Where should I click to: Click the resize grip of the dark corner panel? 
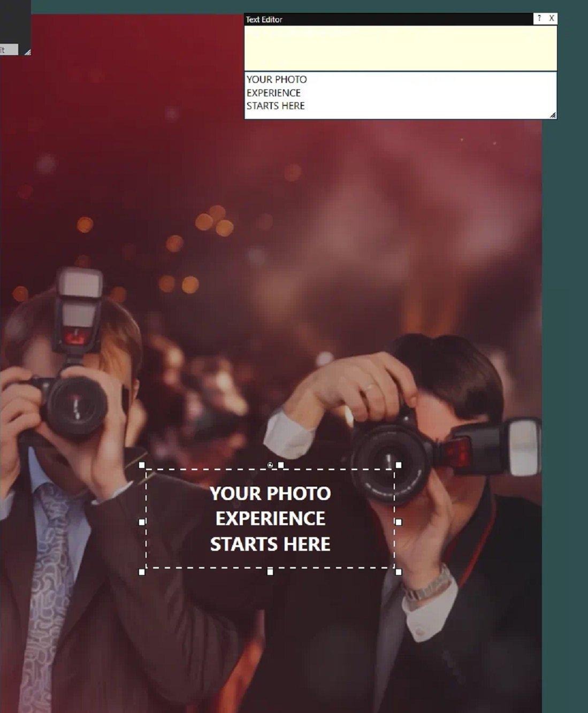27,52
